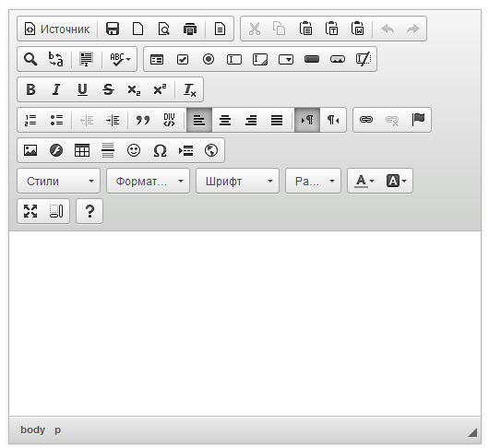Insert a selection dropdown field
Screen dimensions: 489x448
coord(286,59)
